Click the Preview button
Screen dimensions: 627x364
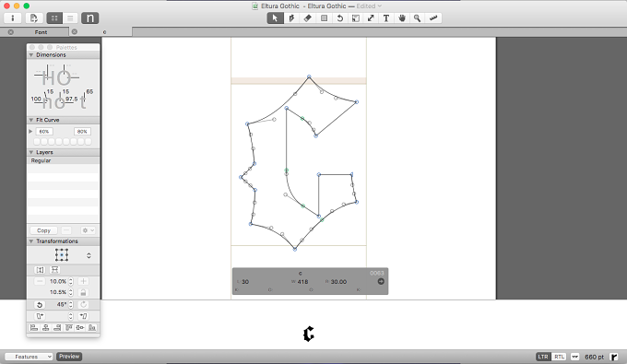pyautogui.click(x=69, y=357)
